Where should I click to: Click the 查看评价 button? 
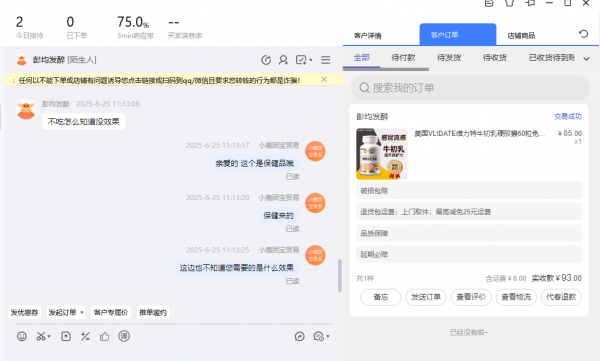471,297
